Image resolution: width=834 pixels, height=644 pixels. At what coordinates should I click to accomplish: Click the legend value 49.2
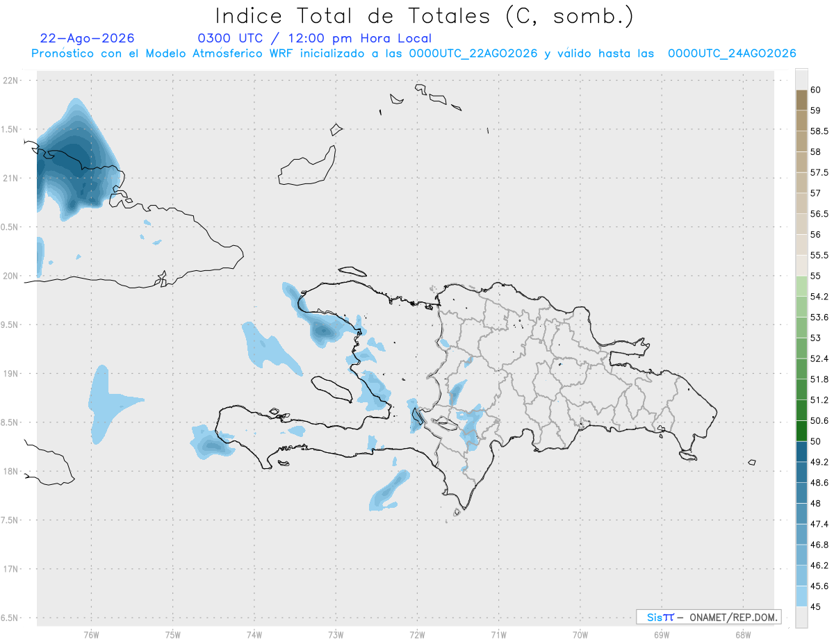(x=819, y=462)
